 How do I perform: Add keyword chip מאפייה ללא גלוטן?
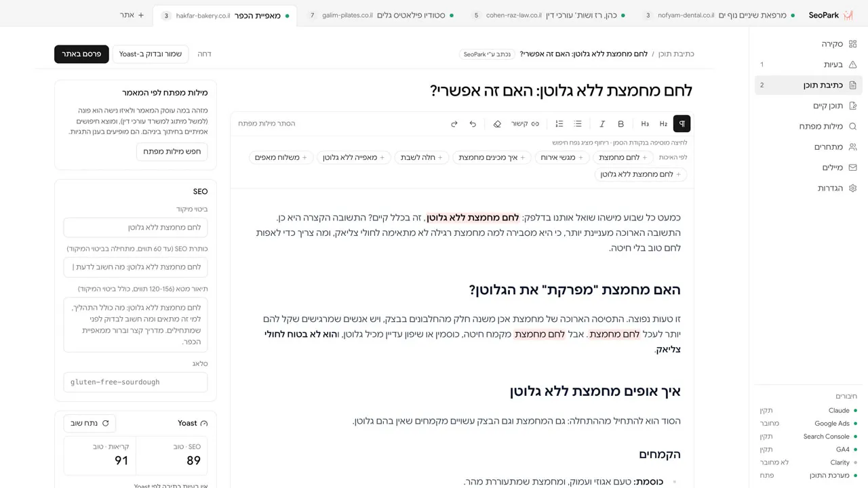(353, 157)
